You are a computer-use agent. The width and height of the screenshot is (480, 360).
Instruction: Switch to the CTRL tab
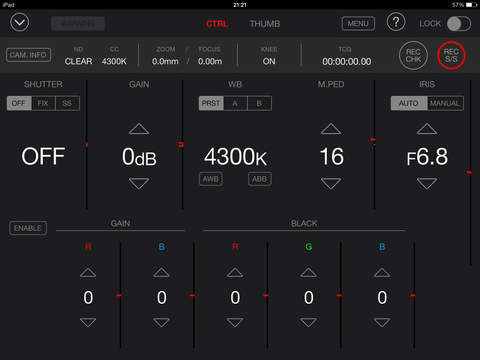217,24
